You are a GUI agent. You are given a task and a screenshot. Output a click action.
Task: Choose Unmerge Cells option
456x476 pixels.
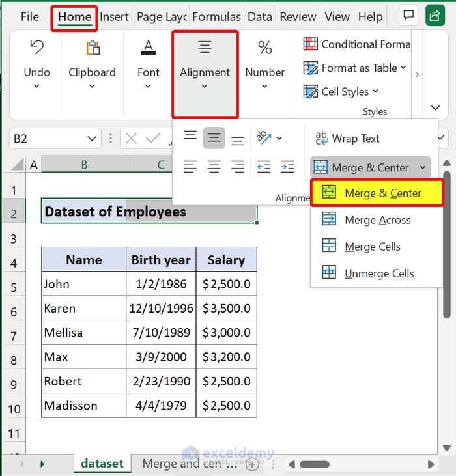click(x=377, y=273)
